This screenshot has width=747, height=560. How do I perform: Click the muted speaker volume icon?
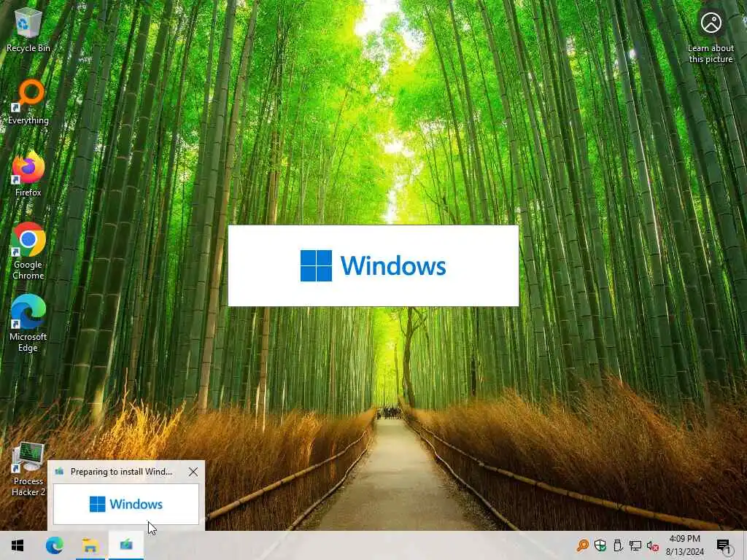click(653, 545)
